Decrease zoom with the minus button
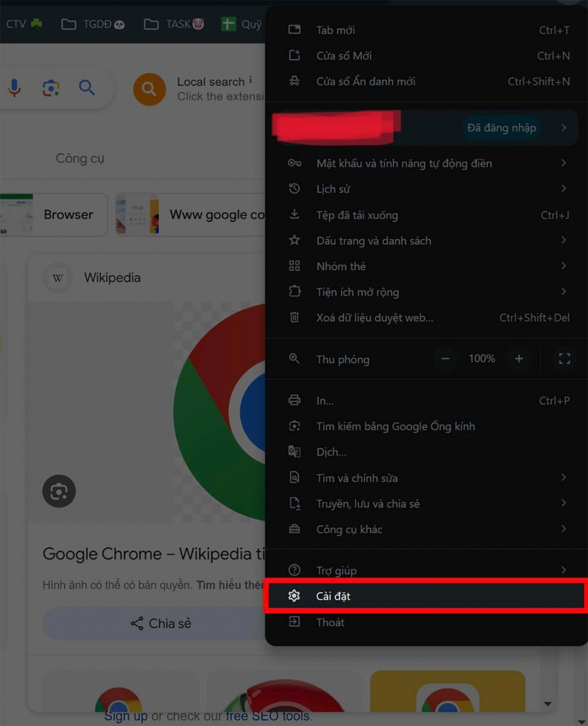 (x=445, y=358)
